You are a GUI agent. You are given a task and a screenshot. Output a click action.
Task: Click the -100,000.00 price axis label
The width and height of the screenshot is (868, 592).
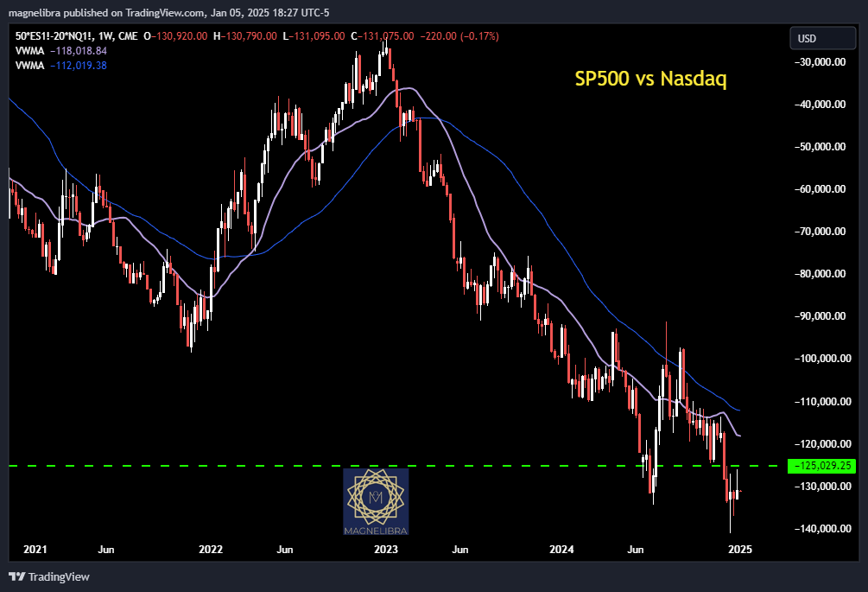[x=822, y=359]
